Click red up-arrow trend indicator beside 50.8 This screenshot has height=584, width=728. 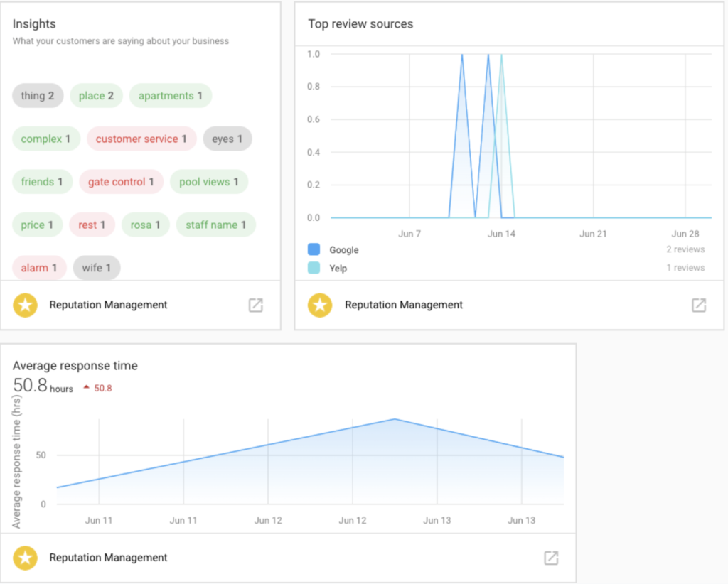click(x=87, y=388)
